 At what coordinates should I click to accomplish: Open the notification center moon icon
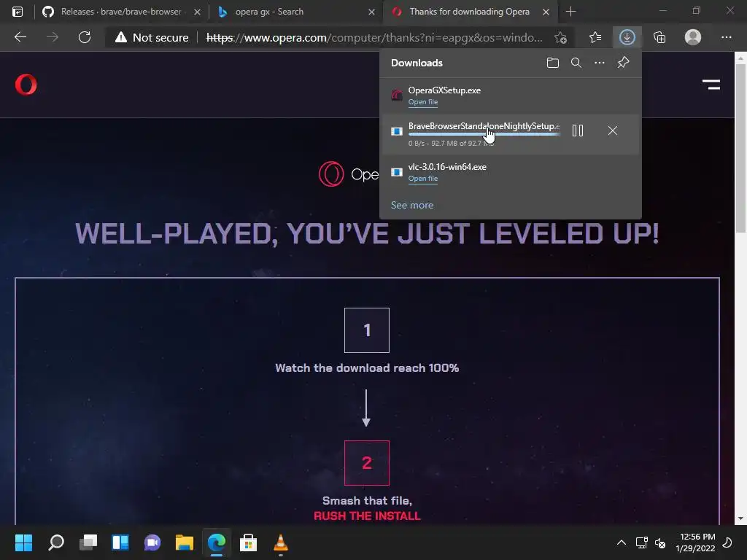pyautogui.click(x=727, y=542)
